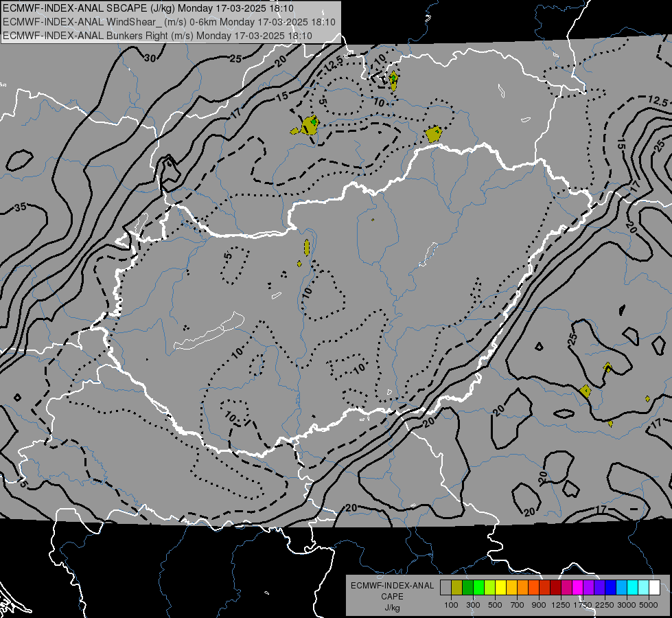Screen dimensions: 672x618
Task: Click ECMWF-INDEX-ANAL text in legend box
Action: (x=392, y=586)
